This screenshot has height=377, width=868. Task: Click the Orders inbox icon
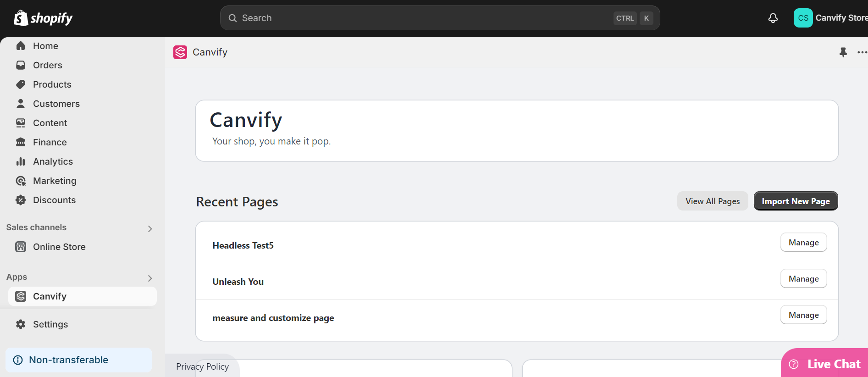point(21,65)
